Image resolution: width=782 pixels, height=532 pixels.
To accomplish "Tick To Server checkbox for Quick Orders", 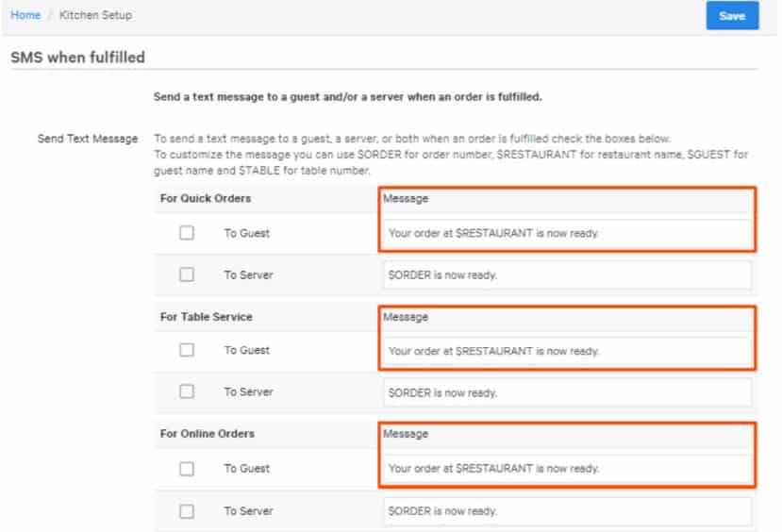I will coord(187,274).
